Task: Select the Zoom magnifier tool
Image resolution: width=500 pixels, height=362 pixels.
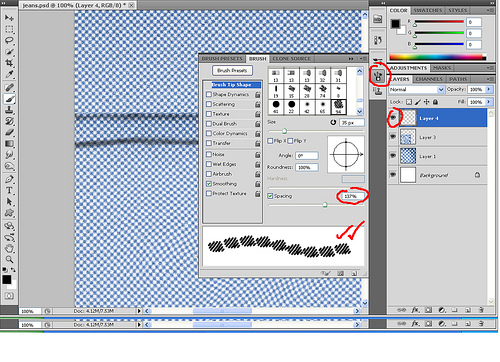Action: [9, 259]
